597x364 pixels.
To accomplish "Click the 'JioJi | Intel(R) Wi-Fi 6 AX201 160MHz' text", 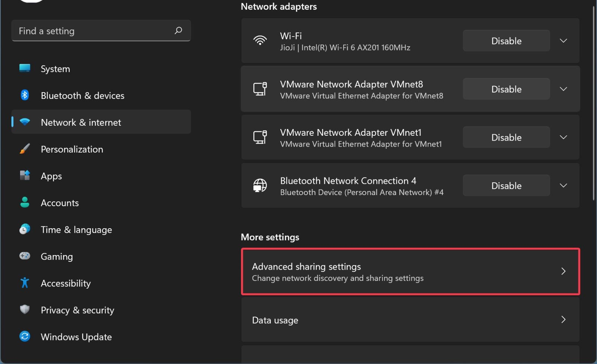I will (345, 48).
